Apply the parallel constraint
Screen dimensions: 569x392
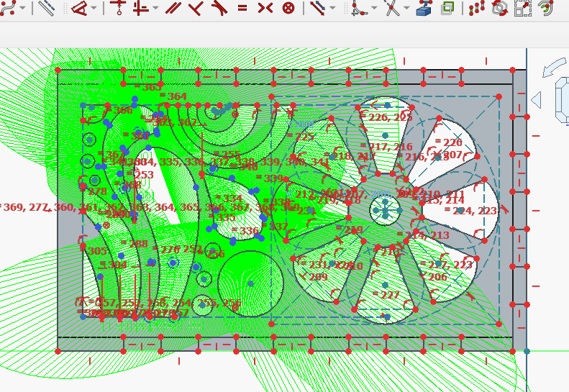(x=173, y=8)
